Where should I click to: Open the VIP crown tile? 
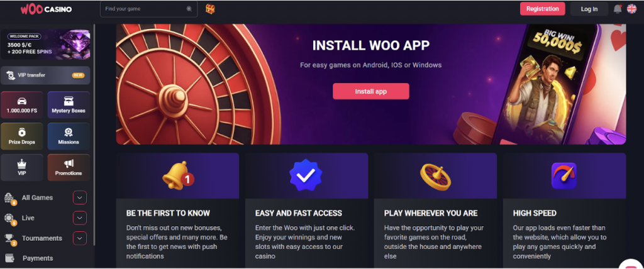22,168
